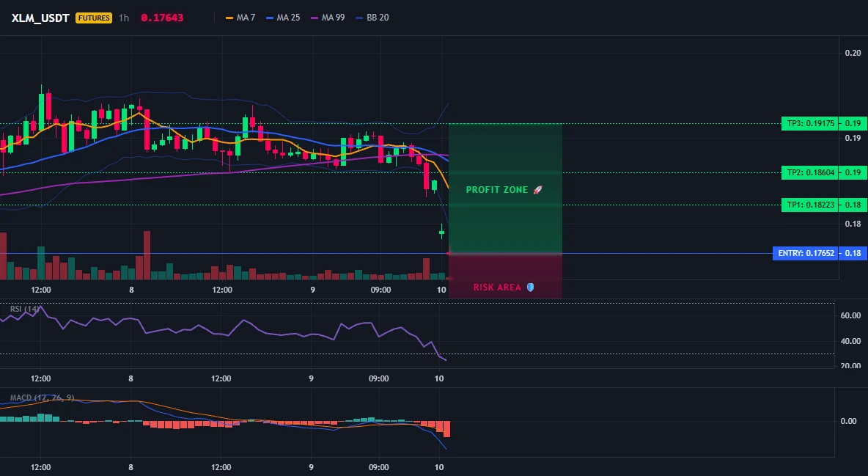Screen dimensions: 868x476
Task: Click the rocket icon beside PROFIT ZONE
Action: (x=537, y=189)
